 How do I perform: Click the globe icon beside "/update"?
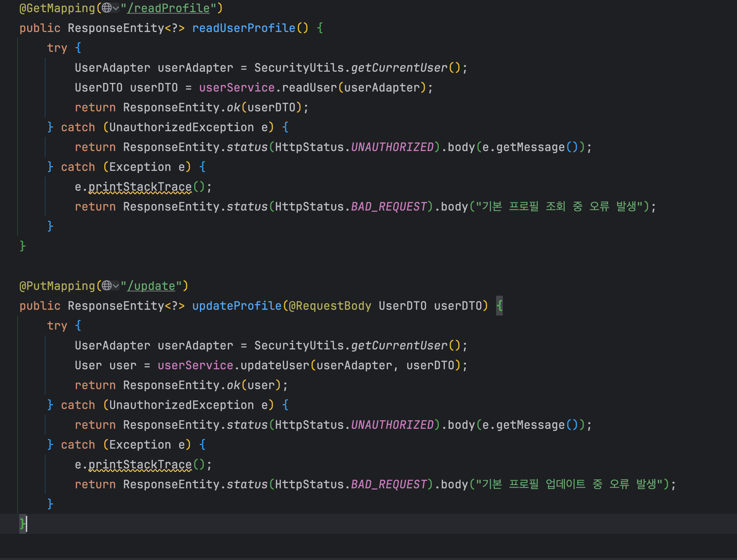pyautogui.click(x=107, y=285)
